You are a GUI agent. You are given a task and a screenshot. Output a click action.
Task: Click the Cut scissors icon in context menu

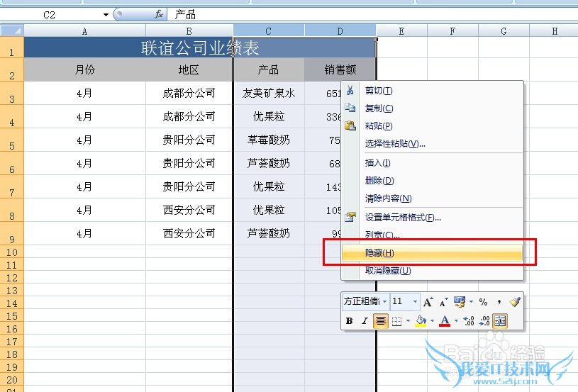350,90
